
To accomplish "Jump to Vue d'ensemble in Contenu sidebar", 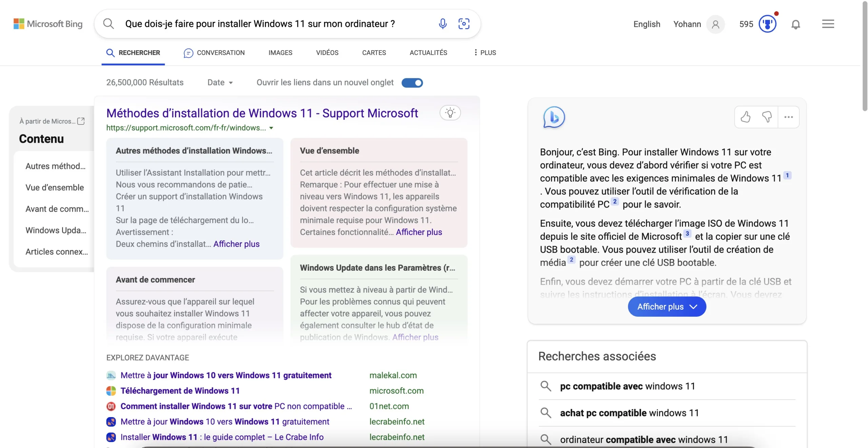I will [x=55, y=188].
